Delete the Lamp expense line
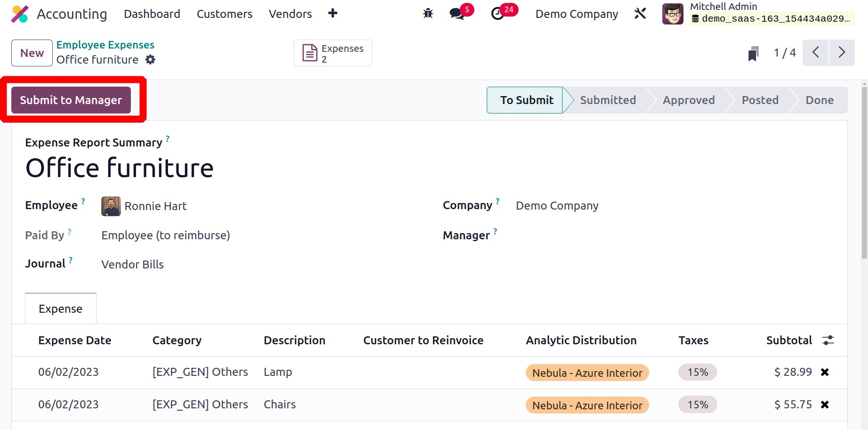868x430 pixels. click(825, 372)
